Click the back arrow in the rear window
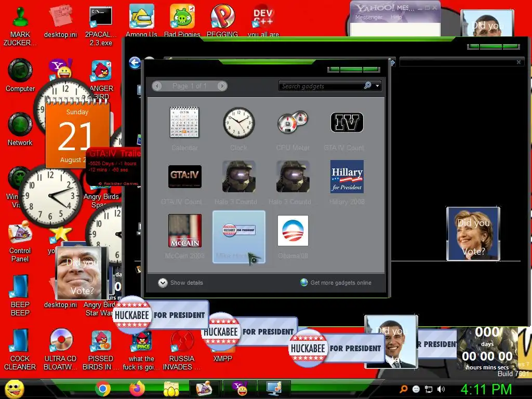 coord(135,62)
